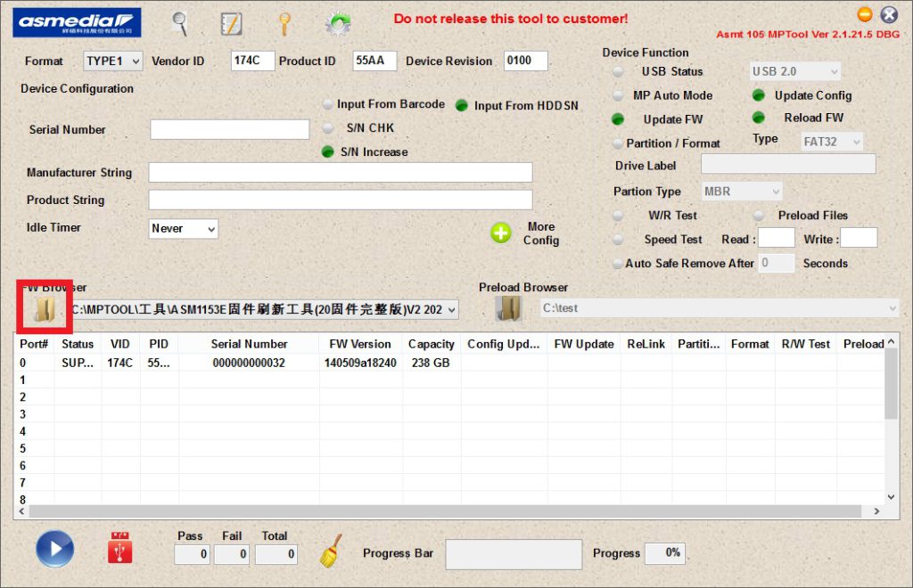Click the broom clear counters icon
Image resolution: width=913 pixels, height=588 pixels.
331,551
